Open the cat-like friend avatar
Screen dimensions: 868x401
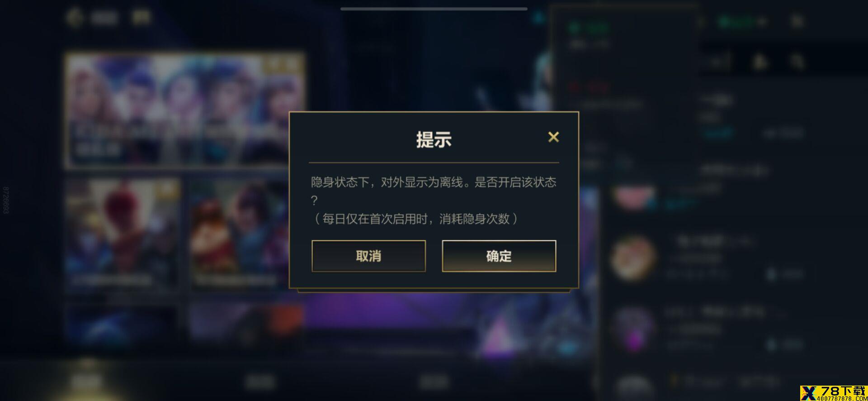point(633,258)
